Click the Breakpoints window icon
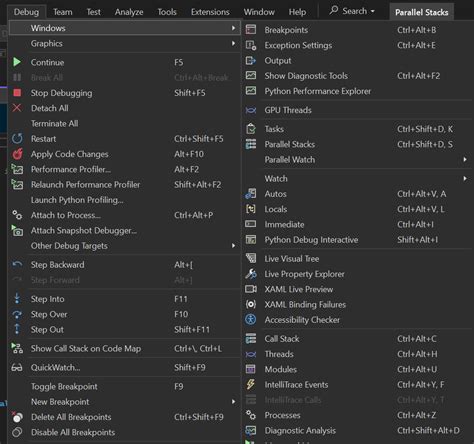This screenshot has height=444, width=474. pos(251,30)
